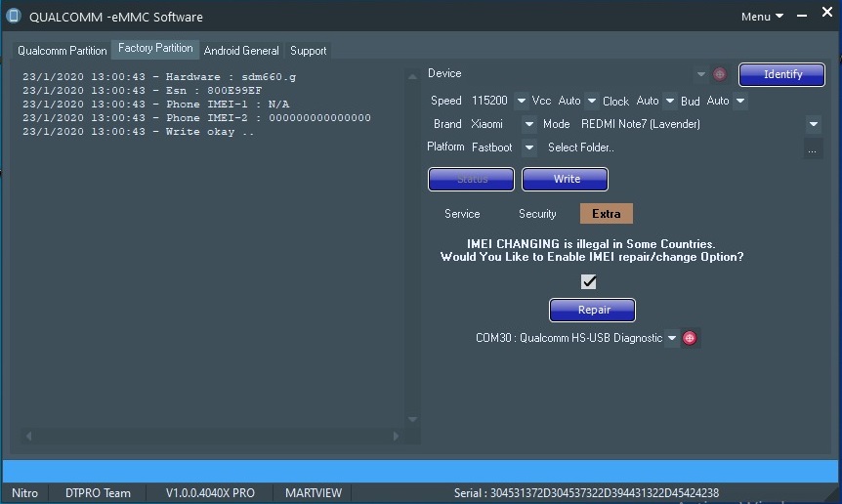Screen dimensions: 842x504
Task: Click the red refresh icon next to COM30 port
Action: tap(690, 338)
